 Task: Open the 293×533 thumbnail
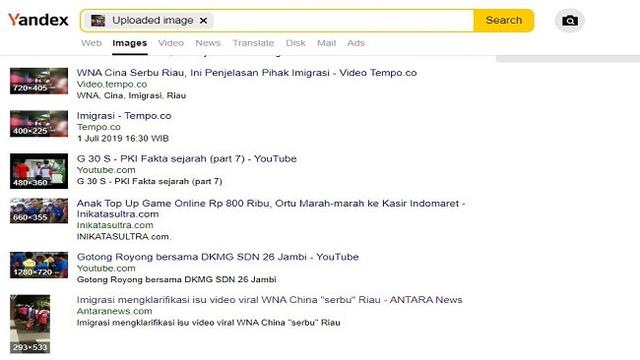coord(30,324)
